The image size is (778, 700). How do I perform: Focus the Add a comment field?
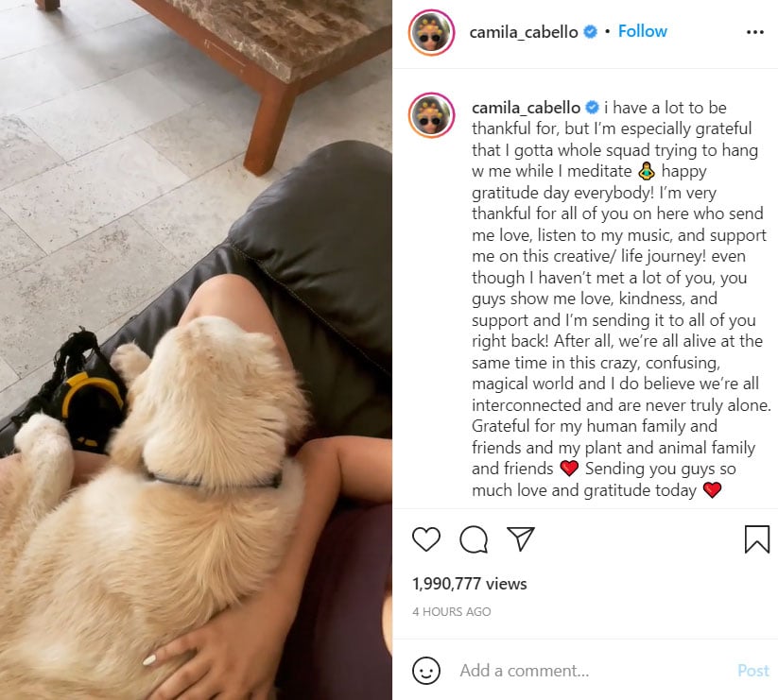593,671
